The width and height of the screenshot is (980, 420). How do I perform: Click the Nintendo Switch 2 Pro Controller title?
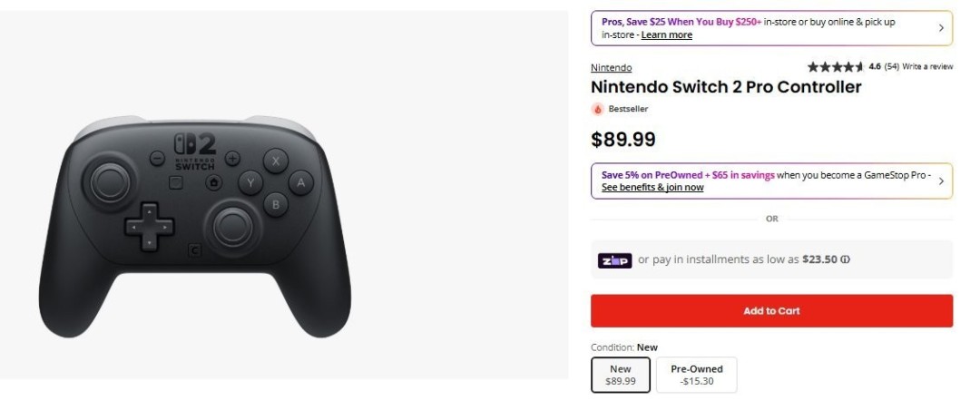click(x=726, y=87)
